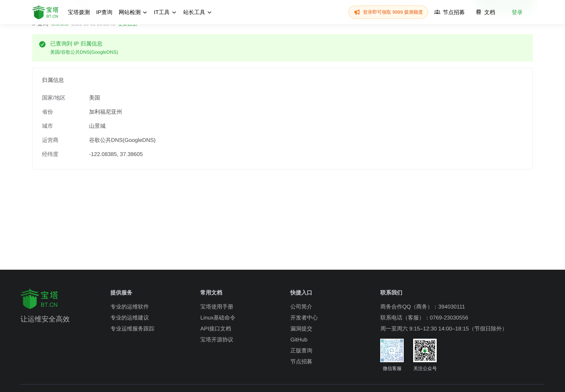Click 美国/谷歌公共DNS(GoogleDNS) summary text
Screen dimensions: 565x392
click(84, 52)
